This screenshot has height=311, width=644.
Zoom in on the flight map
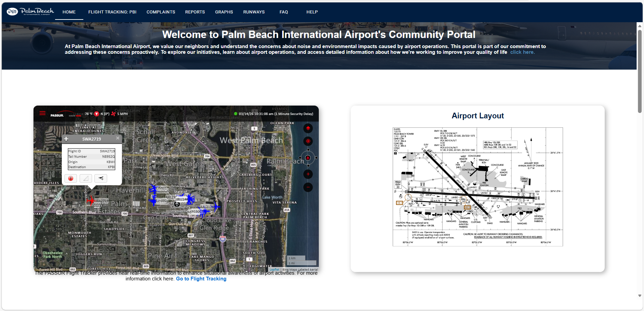click(308, 174)
